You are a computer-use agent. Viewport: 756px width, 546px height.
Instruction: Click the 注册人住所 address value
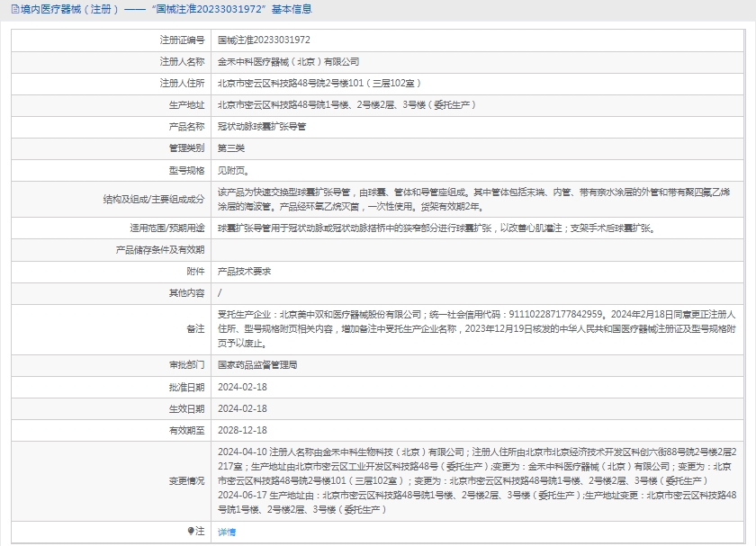pos(319,84)
